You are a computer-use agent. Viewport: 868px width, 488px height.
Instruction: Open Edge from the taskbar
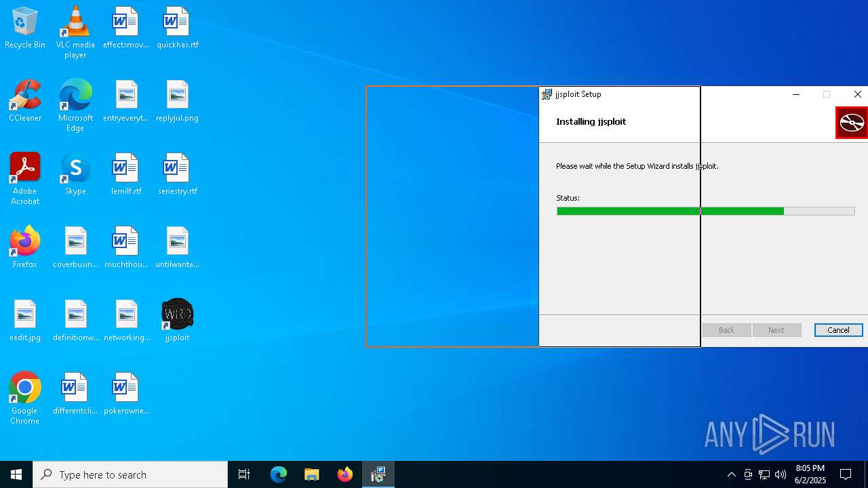279,474
